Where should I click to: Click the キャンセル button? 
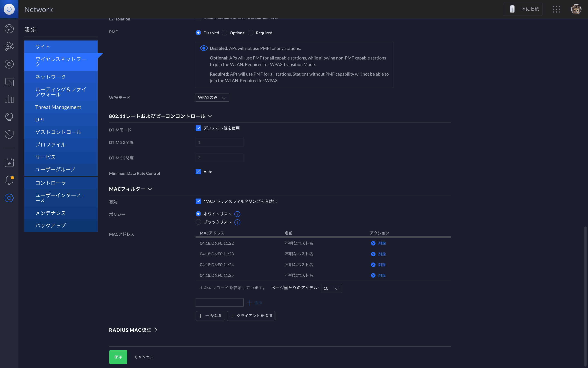(x=144, y=357)
